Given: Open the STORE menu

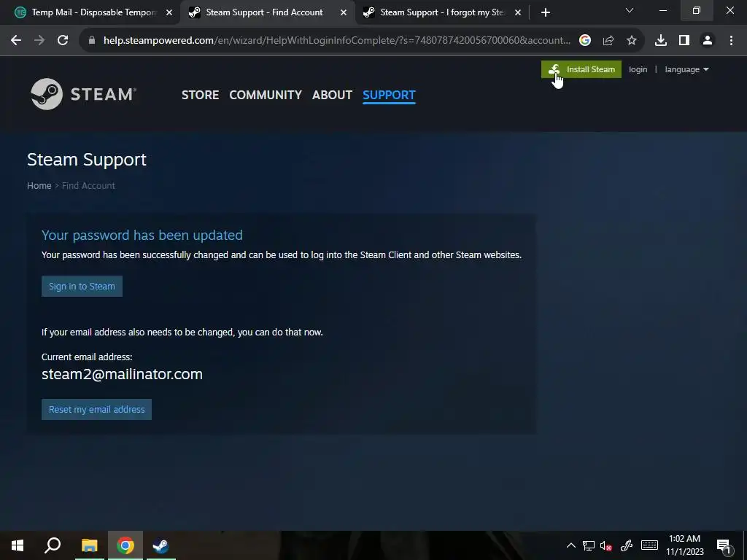Looking at the screenshot, I should [200, 95].
